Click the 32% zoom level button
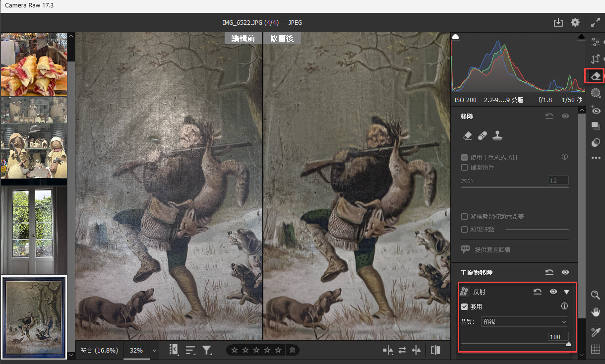 (x=136, y=350)
